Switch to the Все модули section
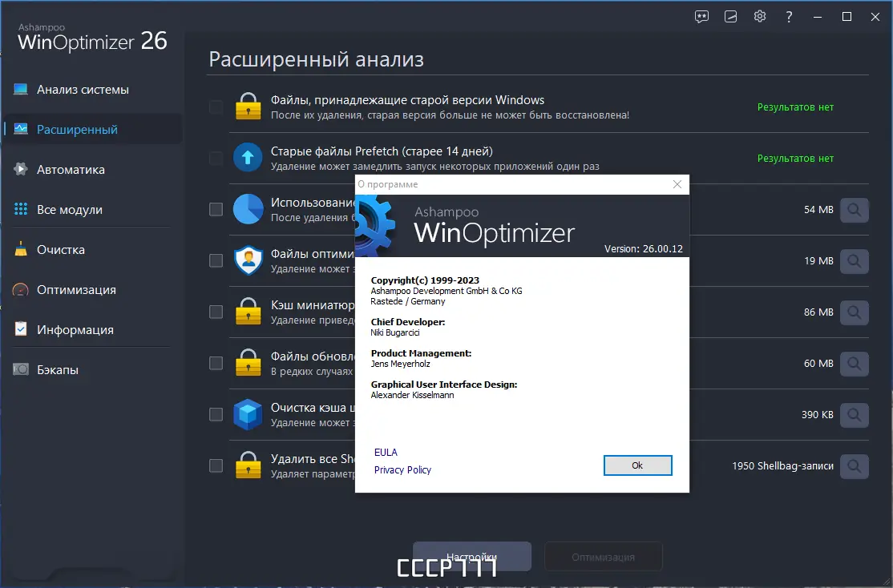This screenshot has height=588, width=893. point(22,209)
